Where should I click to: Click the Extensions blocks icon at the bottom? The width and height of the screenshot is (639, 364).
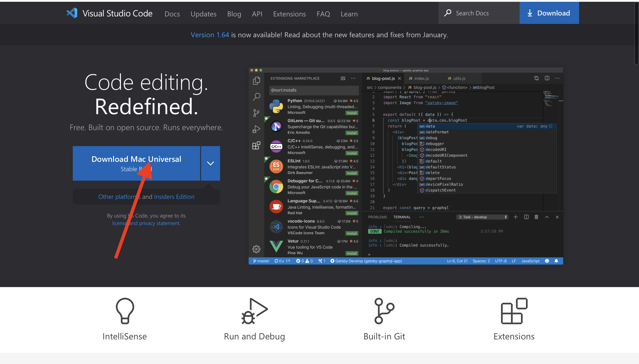(514, 311)
